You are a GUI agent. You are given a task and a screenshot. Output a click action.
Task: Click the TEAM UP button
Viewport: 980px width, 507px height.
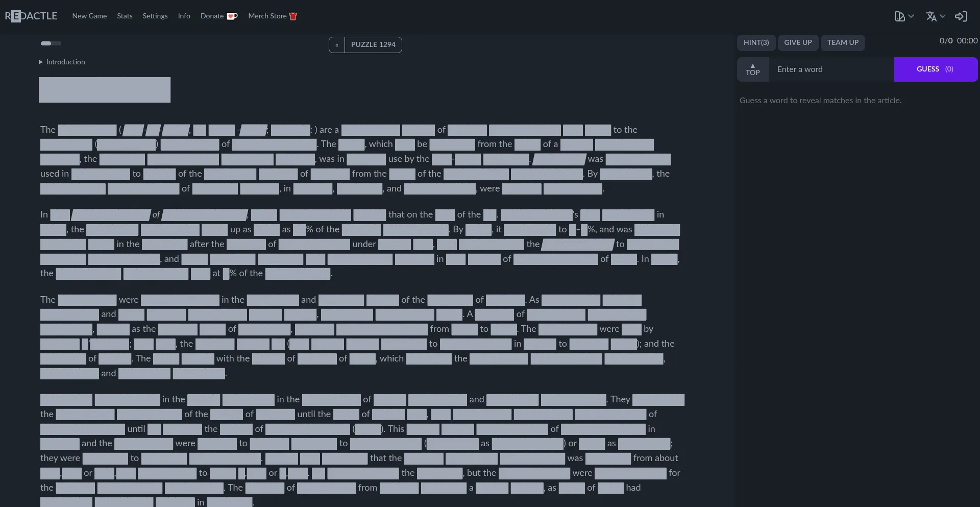843,42
